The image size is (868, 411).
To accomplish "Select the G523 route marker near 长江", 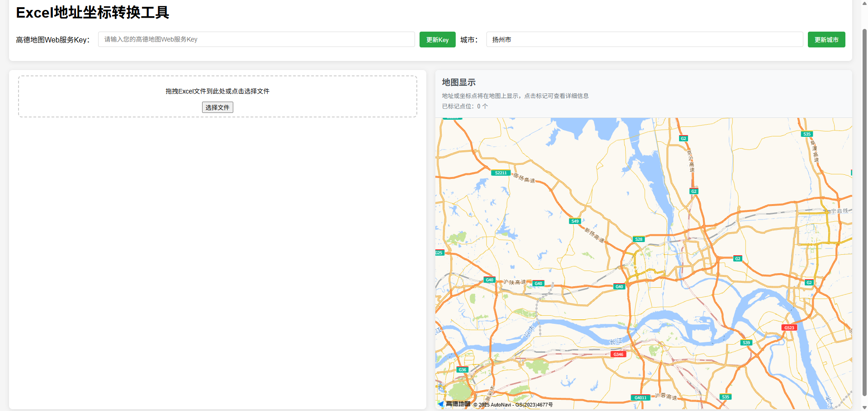I will (x=789, y=327).
